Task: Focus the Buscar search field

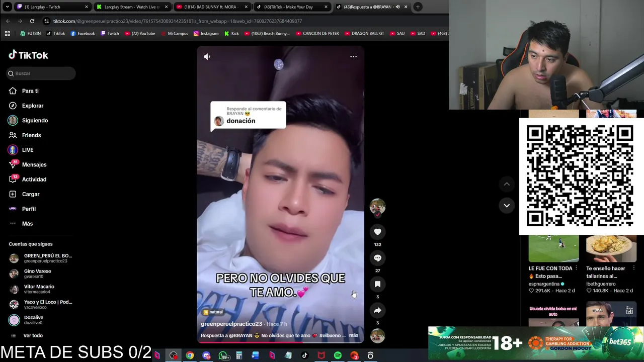Action: pos(41,73)
